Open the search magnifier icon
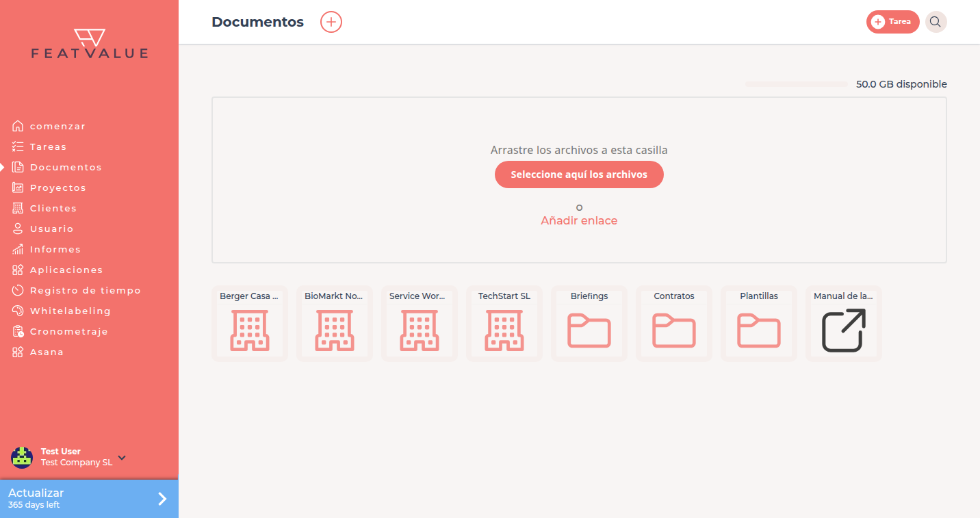Viewport: 980px width, 518px height. 936,22
